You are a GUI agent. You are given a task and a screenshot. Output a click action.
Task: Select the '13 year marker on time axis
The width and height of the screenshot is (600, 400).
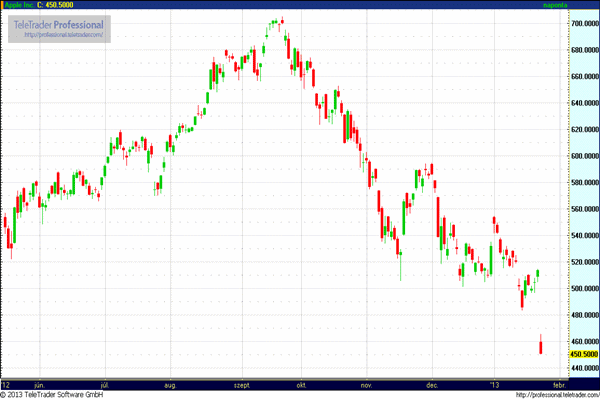pyautogui.click(x=495, y=383)
